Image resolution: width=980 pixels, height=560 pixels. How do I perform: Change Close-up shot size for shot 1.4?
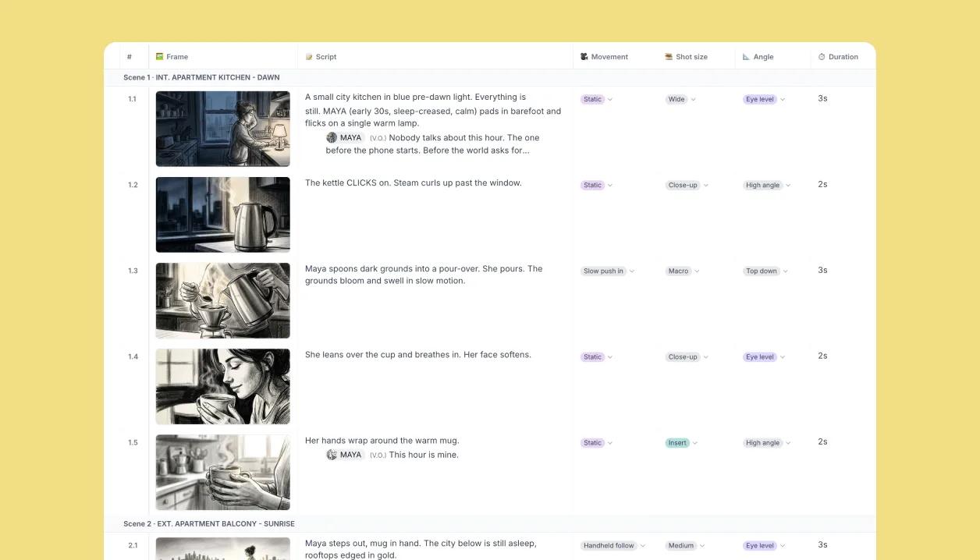tap(687, 356)
